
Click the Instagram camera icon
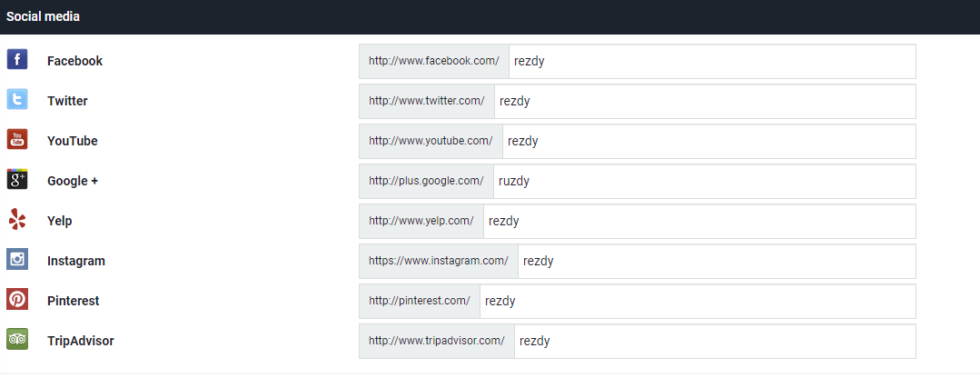[17, 259]
